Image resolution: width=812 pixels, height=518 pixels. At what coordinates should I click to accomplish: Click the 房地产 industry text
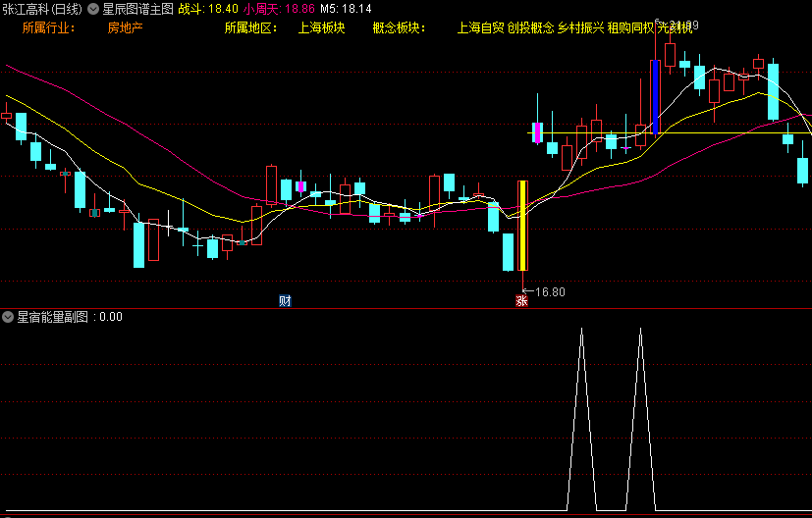[125, 27]
